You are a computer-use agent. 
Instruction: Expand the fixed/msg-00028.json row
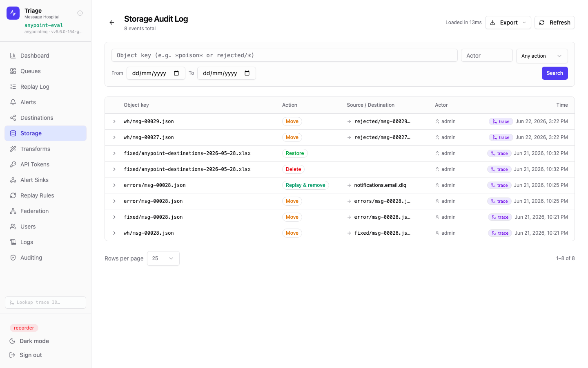[114, 217]
